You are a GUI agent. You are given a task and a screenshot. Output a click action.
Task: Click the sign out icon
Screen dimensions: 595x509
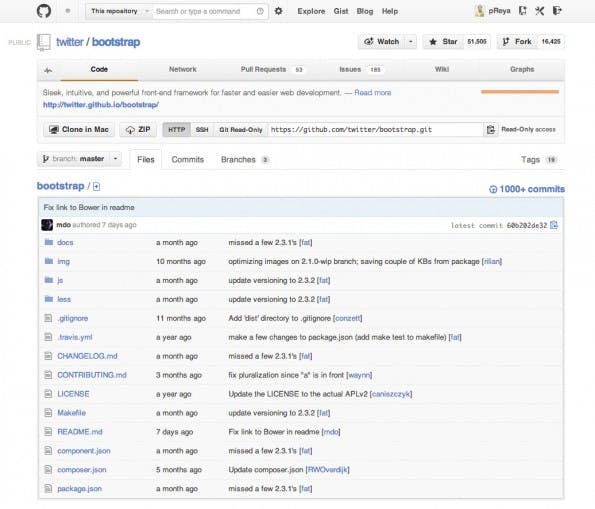tap(557, 11)
